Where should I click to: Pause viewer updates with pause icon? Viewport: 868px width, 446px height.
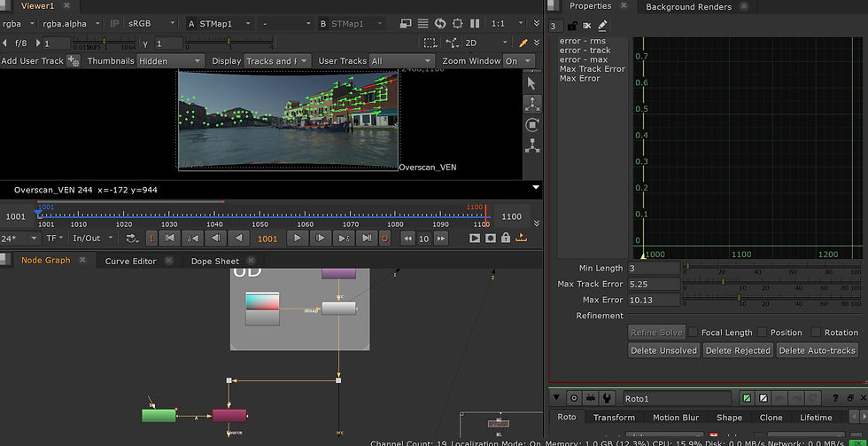[x=475, y=24]
